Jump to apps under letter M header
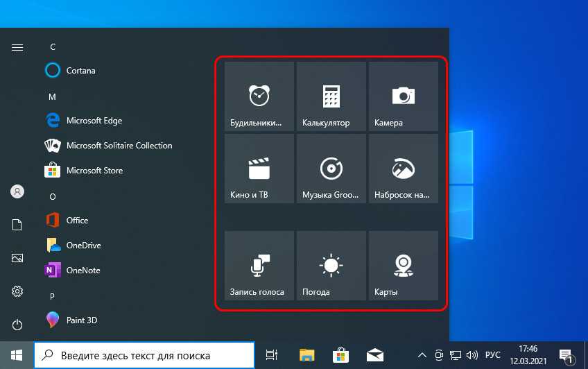The image size is (588, 369). pos(52,96)
